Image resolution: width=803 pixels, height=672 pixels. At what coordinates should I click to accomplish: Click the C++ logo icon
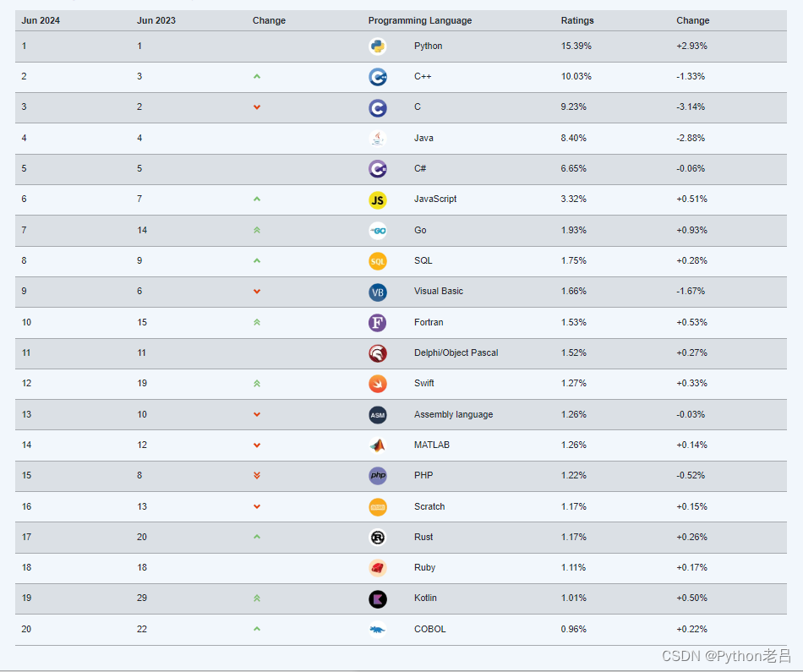click(x=378, y=77)
